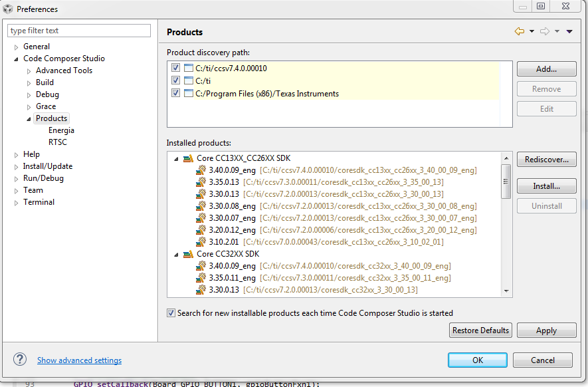Select the Install/Update preferences category
Image resolution: width=588 pixels, height=387 pixels.
point(48,166)
